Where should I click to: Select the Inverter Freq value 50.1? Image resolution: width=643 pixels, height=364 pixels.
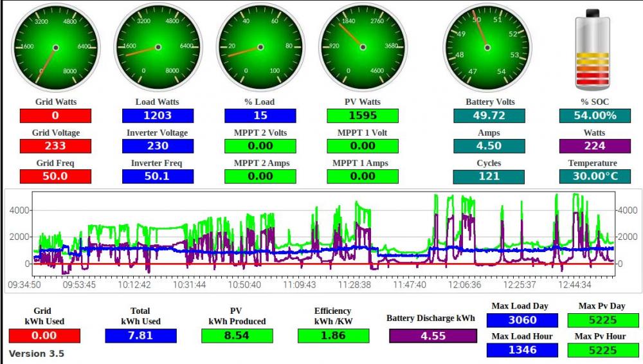[158, 176]
